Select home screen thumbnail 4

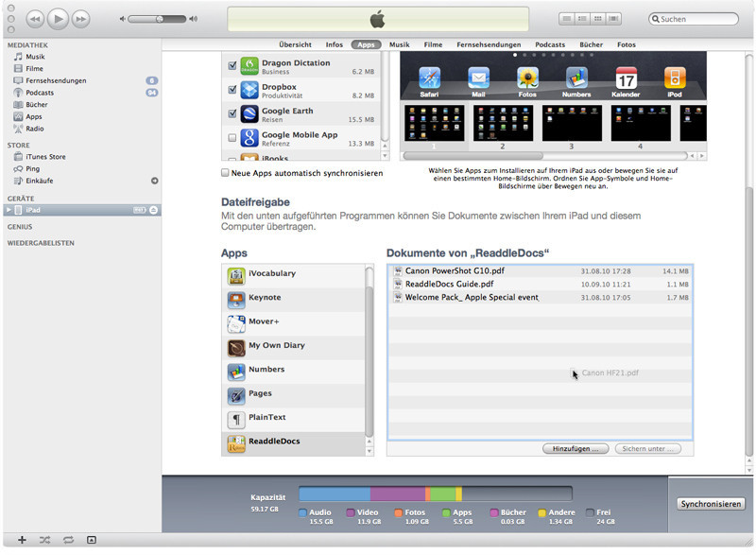(x=641, y=124)
